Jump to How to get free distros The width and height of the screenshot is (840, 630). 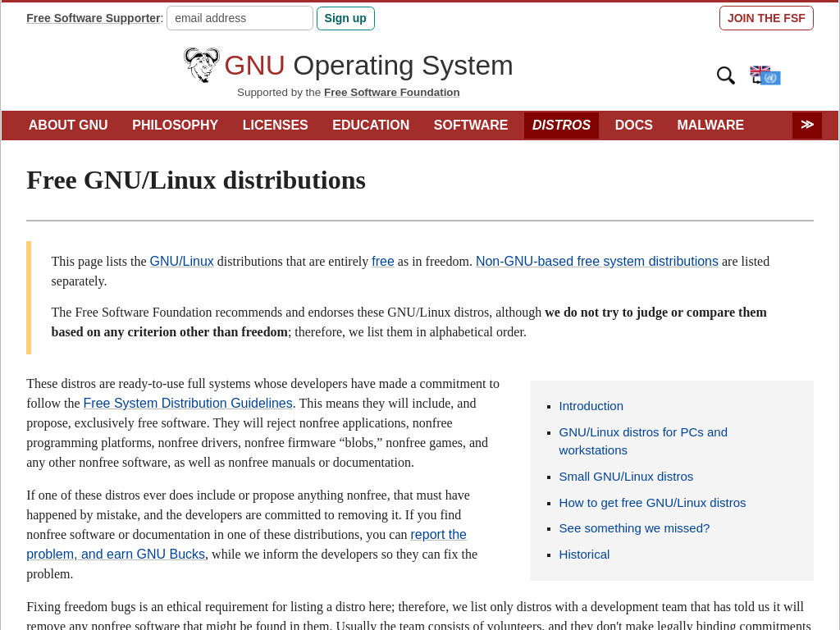[652, 503]
